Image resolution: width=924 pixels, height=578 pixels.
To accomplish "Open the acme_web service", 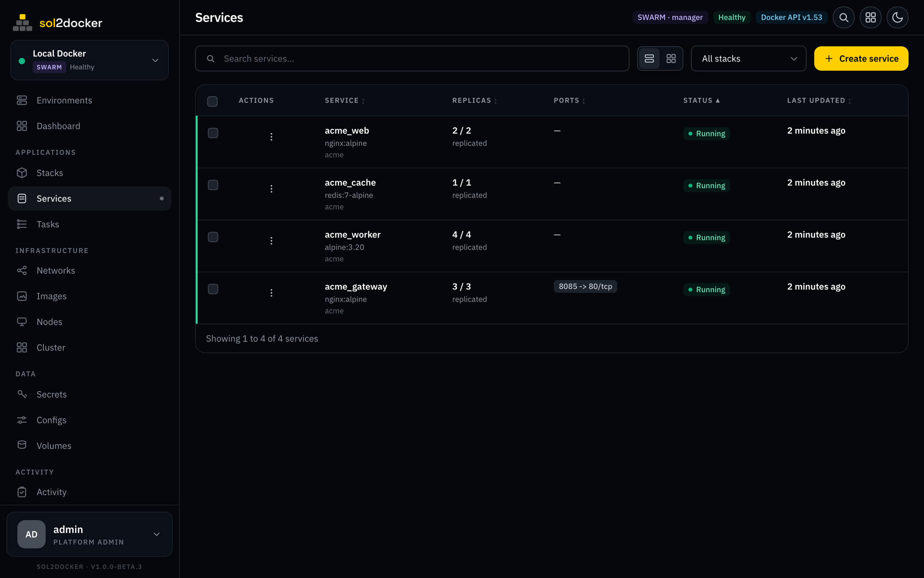I will [346, 131].
